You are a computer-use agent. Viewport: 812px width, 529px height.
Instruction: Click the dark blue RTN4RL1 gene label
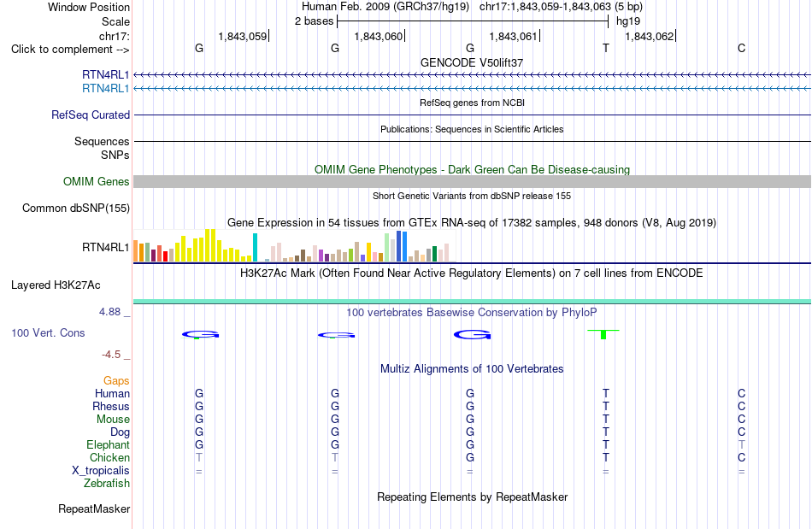[x=106, y=74]
